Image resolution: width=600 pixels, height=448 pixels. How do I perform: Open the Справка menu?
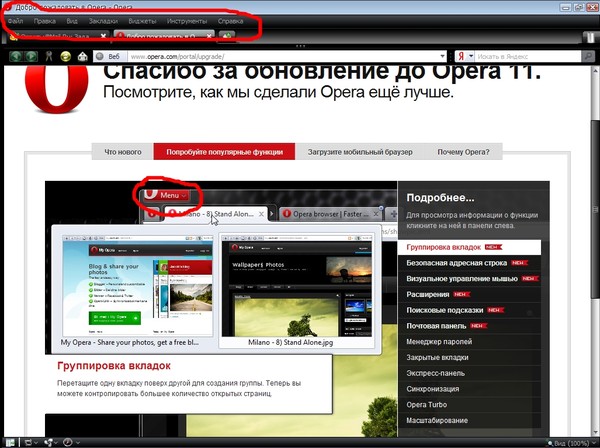(230, 21)
